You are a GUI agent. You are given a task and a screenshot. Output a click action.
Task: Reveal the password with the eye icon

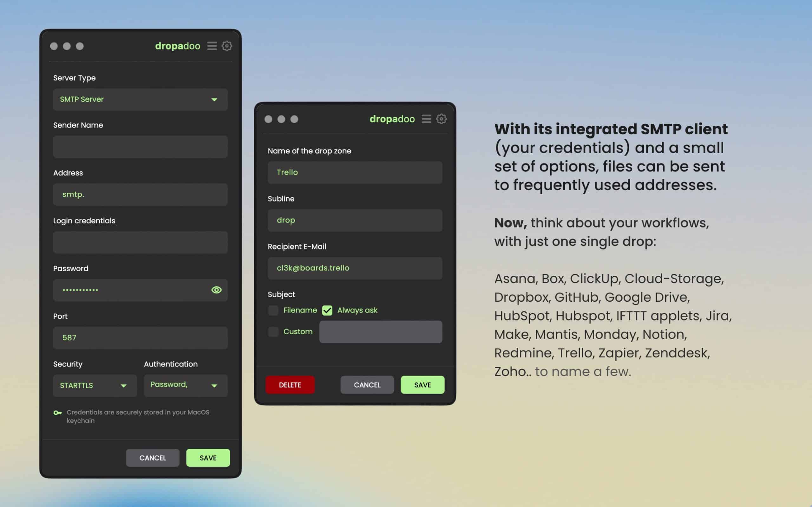[x=216, y=290]
